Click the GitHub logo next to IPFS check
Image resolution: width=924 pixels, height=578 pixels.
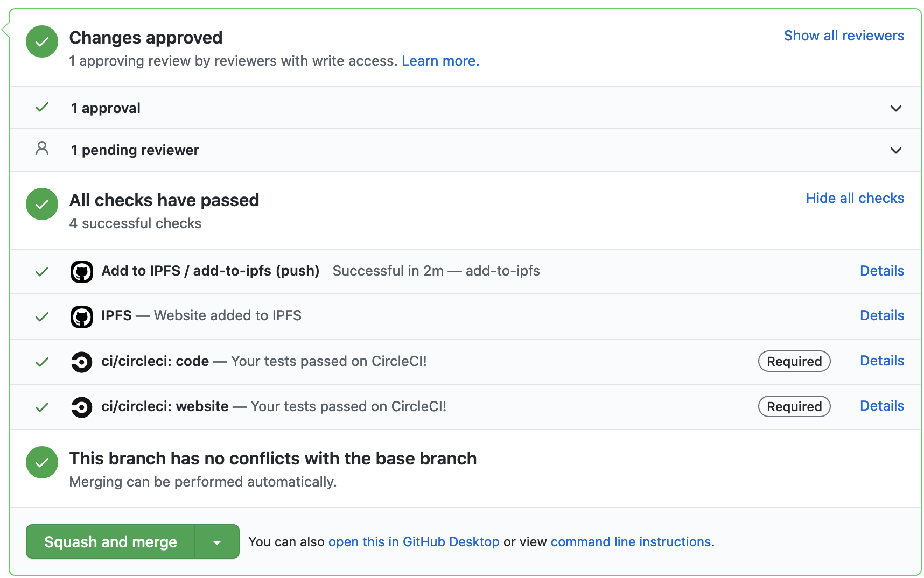point(82,317)
